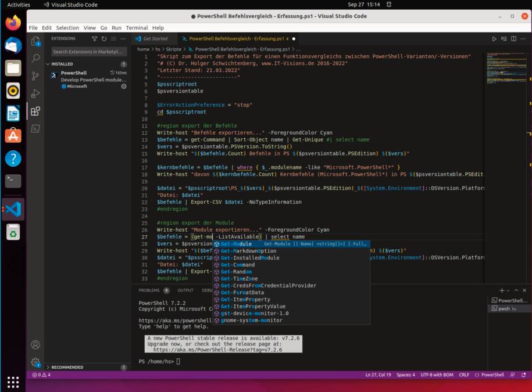The width and height of the screenshot is (532, 392).
Task: Open Extensions views and more actions menu
Action: pos(123,39)
